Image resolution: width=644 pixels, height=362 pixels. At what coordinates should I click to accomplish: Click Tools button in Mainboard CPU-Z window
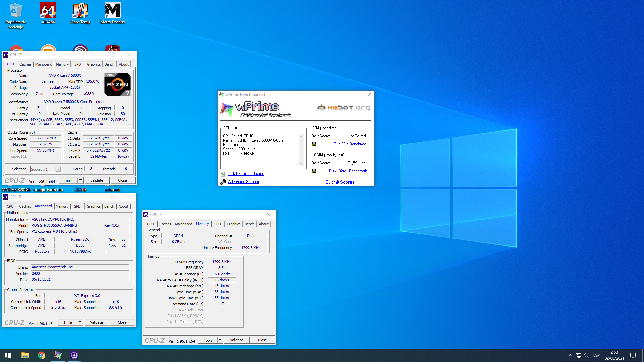[68, 322]
